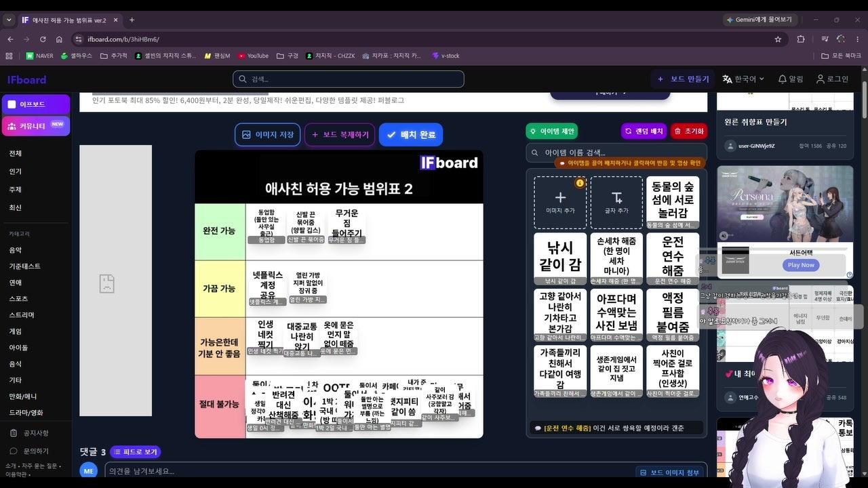Select the 생존게임에서 같이 집 짓고 item
868x488 pixels.
[x=616, y=371]
